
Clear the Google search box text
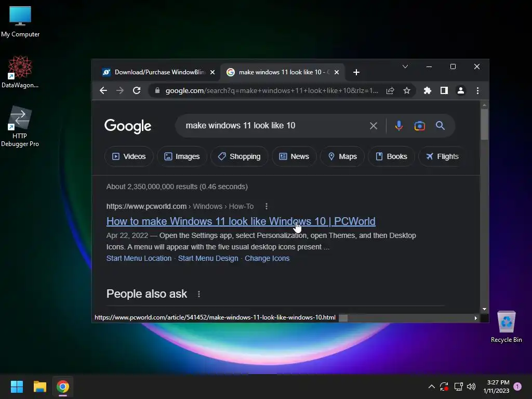(x=374, y=126)
